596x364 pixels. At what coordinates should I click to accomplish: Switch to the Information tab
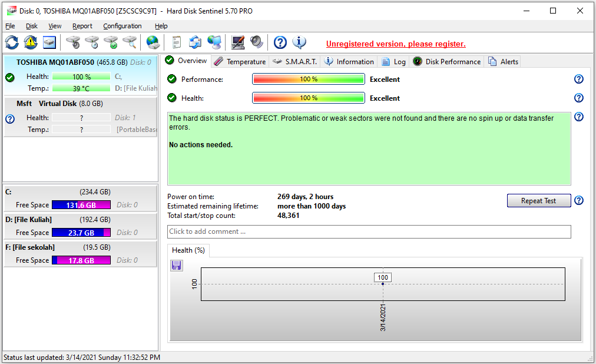pos(349,62)
